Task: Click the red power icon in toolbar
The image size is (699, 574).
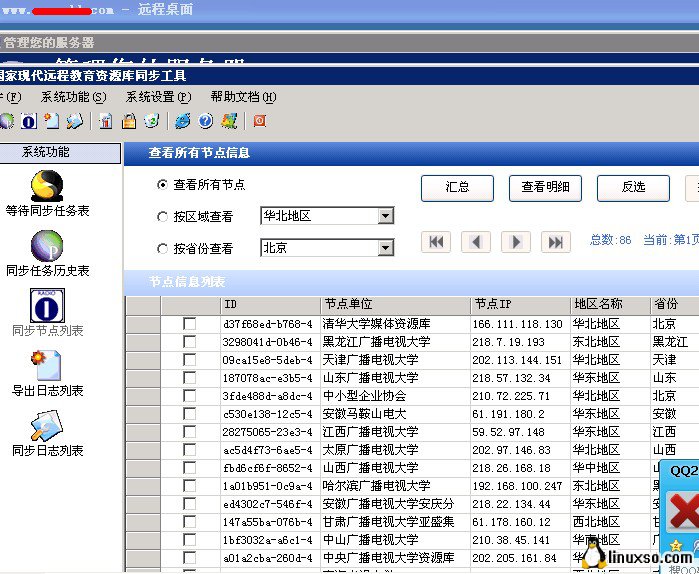Action: [259, 121]
